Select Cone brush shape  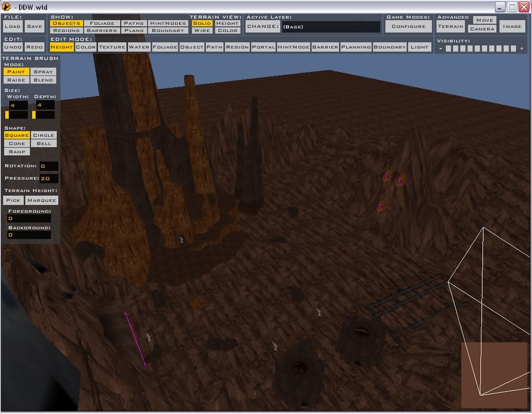coord(17,143)
